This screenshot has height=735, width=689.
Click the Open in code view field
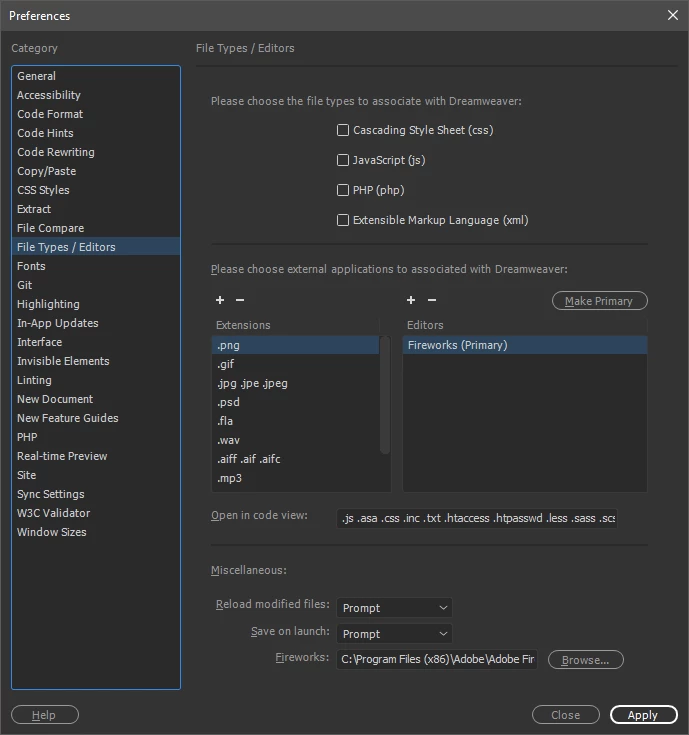click(x=477, y=518)
